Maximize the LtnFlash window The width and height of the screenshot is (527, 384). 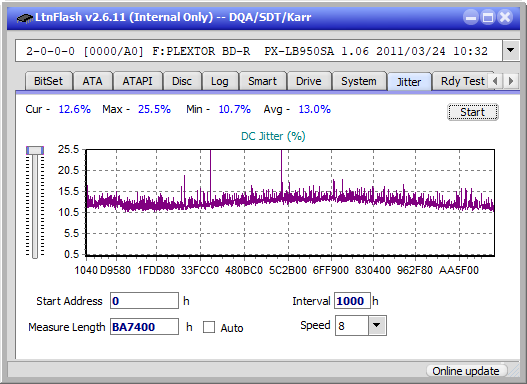488,17
